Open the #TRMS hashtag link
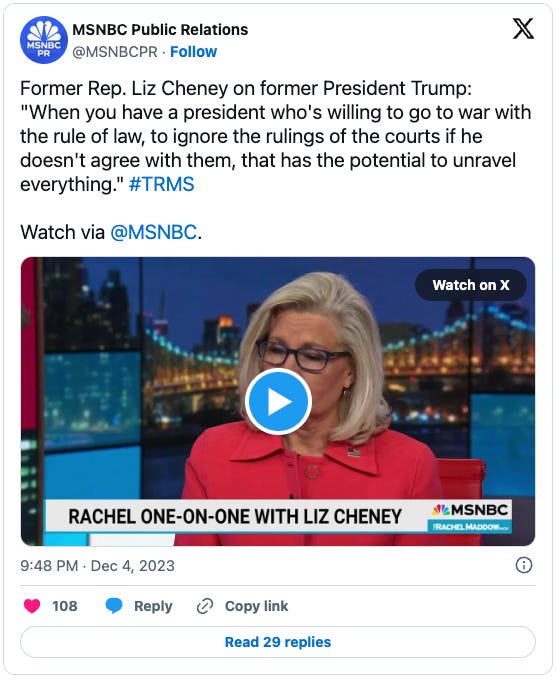 tap(161, 184)
